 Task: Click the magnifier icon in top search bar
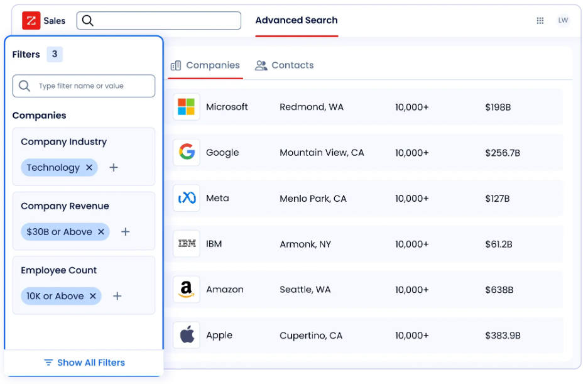pyautogui.click(x=88, y=20)
